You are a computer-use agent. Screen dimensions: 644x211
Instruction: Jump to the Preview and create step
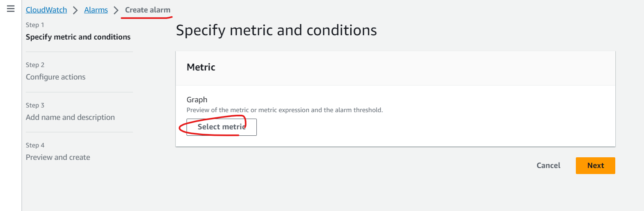[58, 157]
